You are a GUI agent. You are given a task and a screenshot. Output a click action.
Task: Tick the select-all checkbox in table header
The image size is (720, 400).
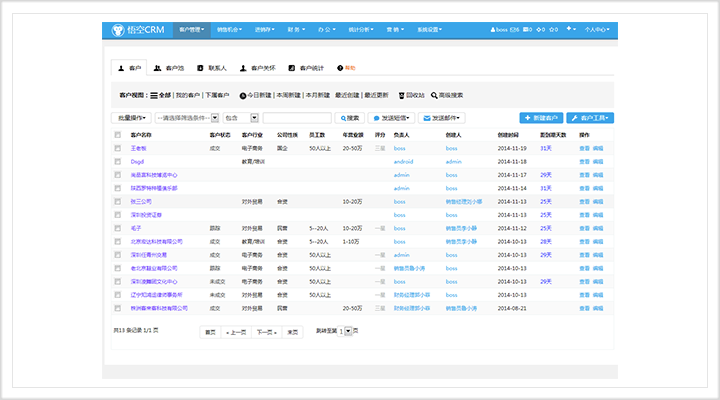click(117, 133)
